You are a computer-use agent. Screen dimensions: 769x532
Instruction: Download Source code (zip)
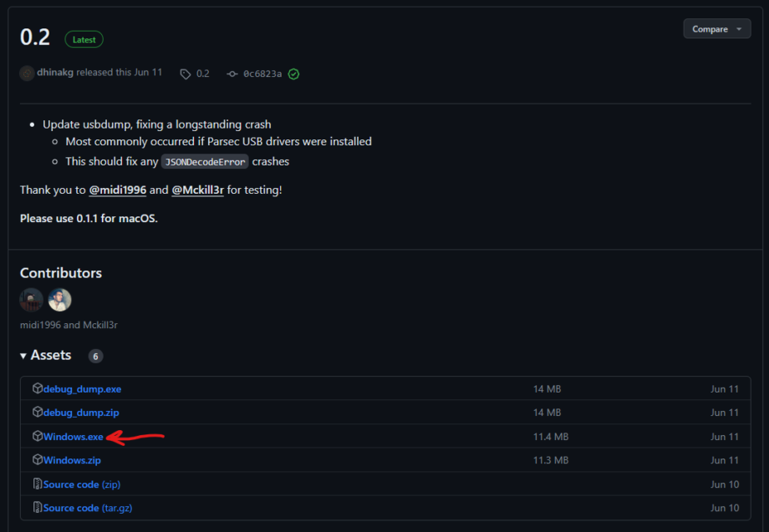point(82,484)
